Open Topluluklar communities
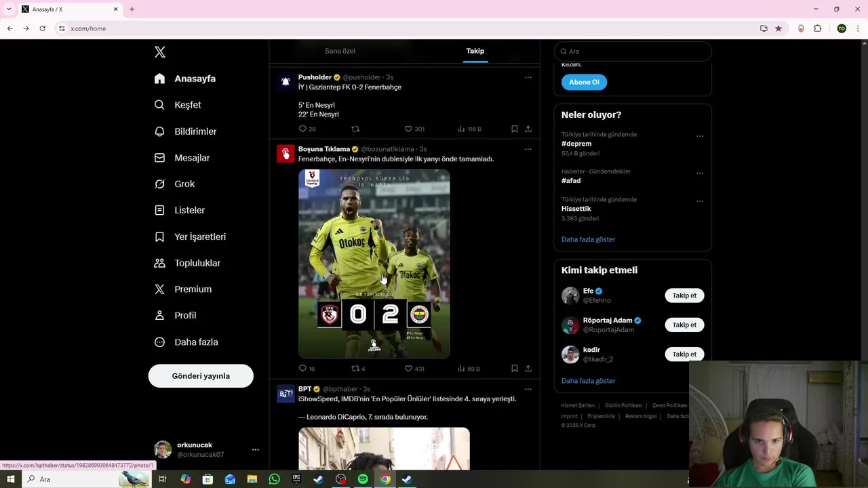The width and height of the screenshot is (868, 488). [x=187, y=263]
